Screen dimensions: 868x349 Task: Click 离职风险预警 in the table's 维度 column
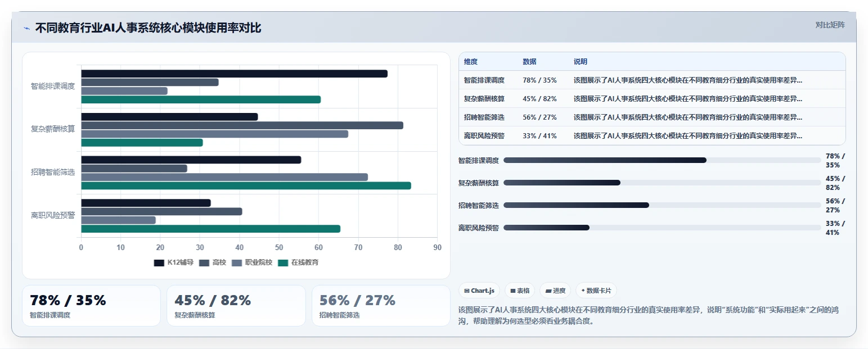484,135
